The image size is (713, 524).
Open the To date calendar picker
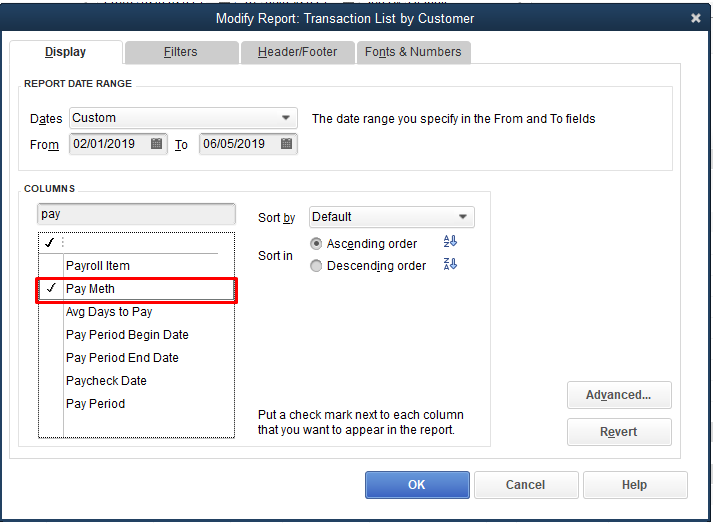pos(287,144)
